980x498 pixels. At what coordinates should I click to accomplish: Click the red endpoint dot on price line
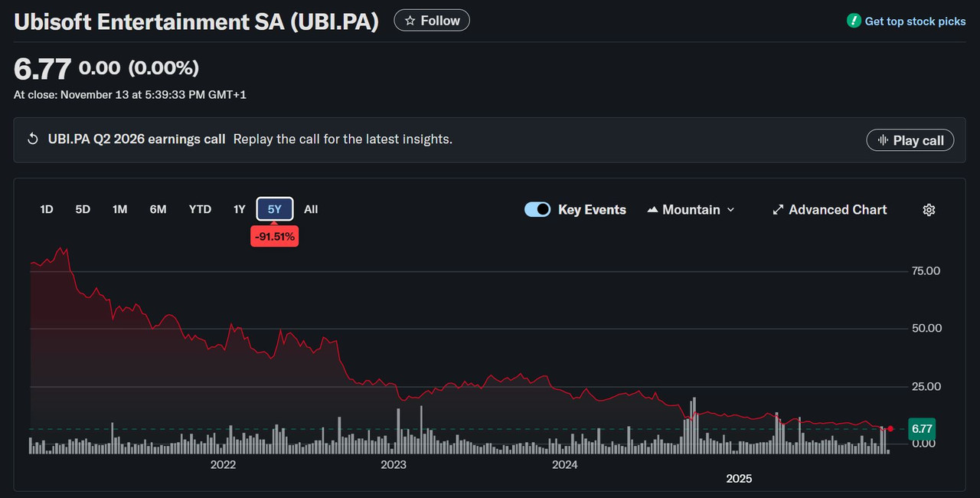[890, 428]
